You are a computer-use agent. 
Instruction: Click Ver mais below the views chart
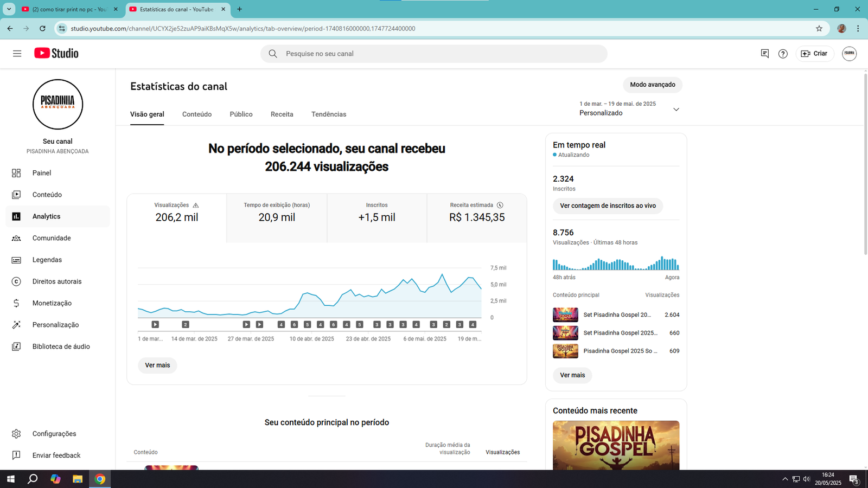(x=157, y=365)
